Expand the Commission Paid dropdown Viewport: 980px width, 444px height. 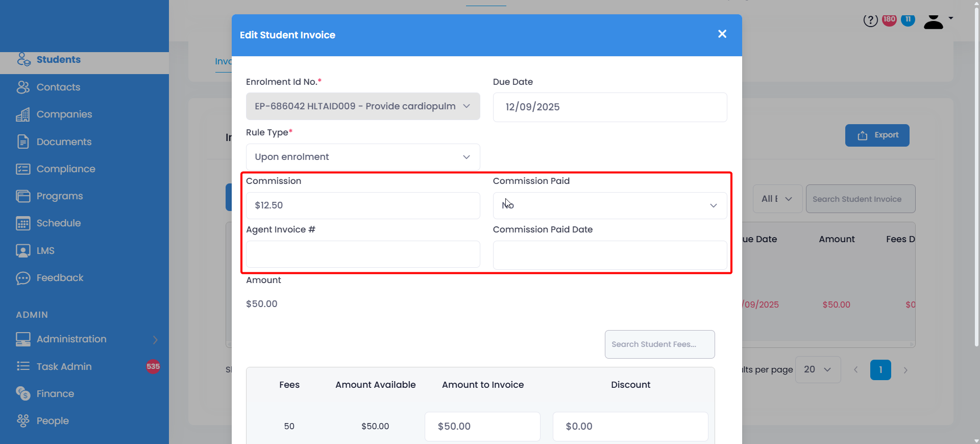tap(609, 205)
